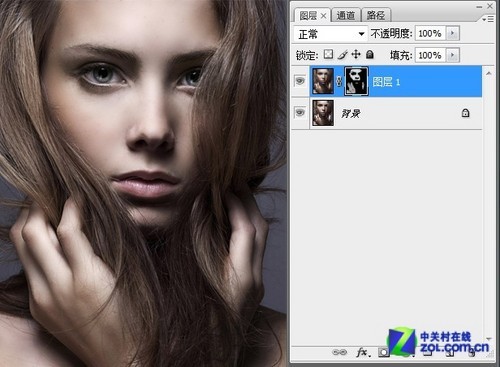Viewport: 500px width, 367px height.
Task: Click the mask link icon on 图层 1
Action: [x=339, y=81]
